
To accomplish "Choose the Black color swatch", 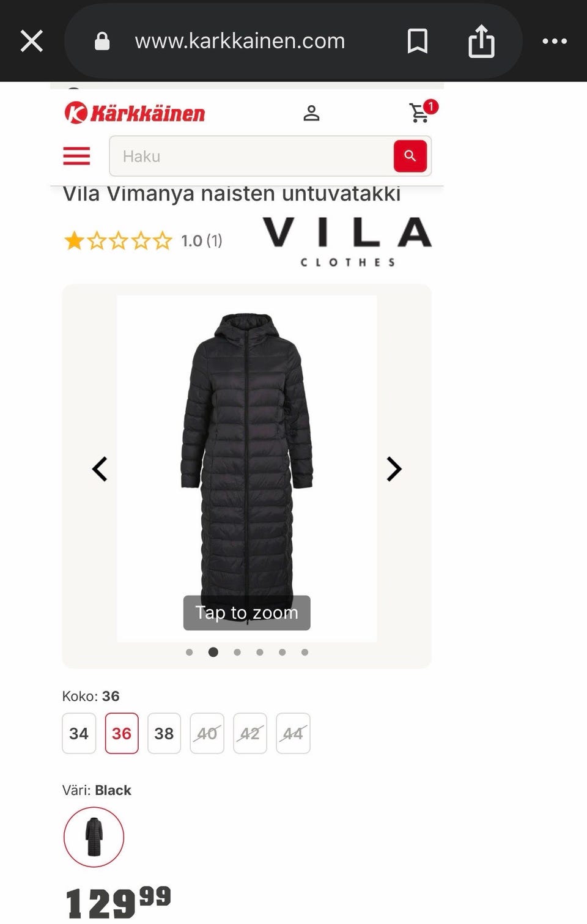I will (x=94, y=837).
